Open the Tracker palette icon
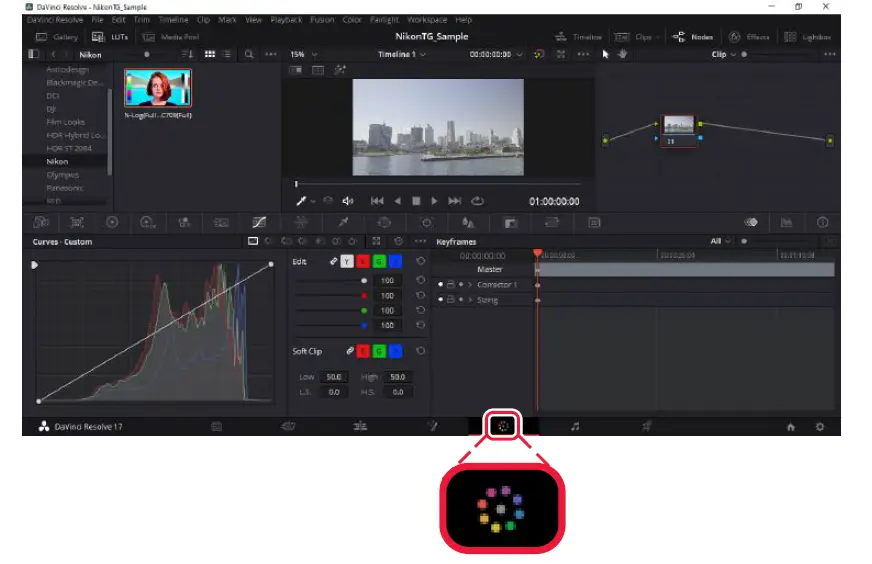This screenshot has height=564, width=872. click(x=427, y=222)
